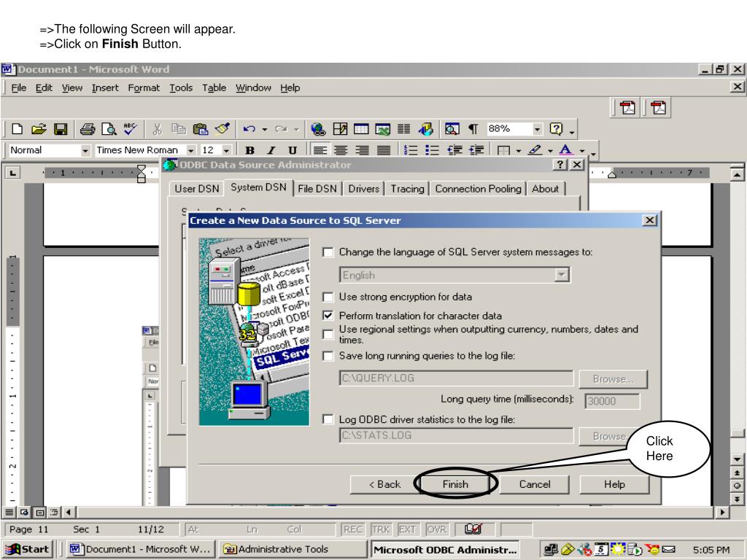Check Log ODBC driver statistics to log file

328,419
